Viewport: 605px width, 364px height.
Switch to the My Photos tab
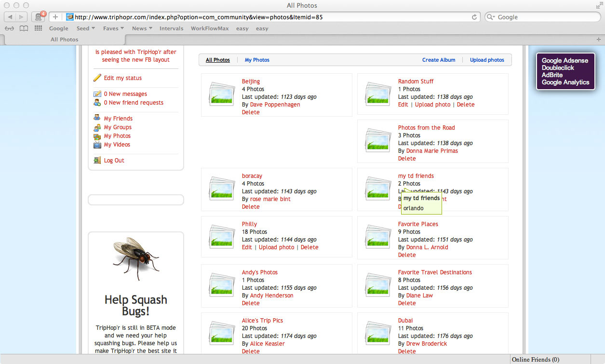pyautogui.click(x=257, y=60)
